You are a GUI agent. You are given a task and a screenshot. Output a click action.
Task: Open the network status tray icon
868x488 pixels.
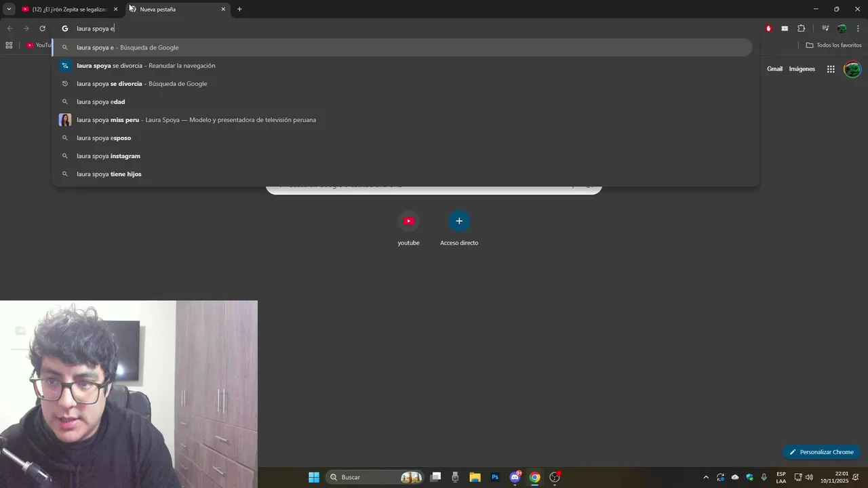[798, 477]
